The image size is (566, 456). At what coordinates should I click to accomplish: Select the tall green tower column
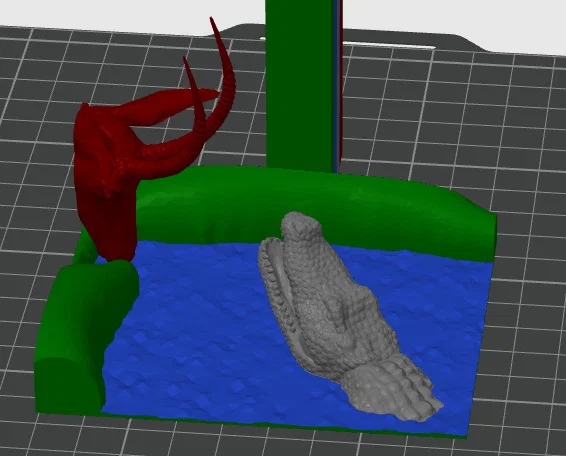point(301,85)
